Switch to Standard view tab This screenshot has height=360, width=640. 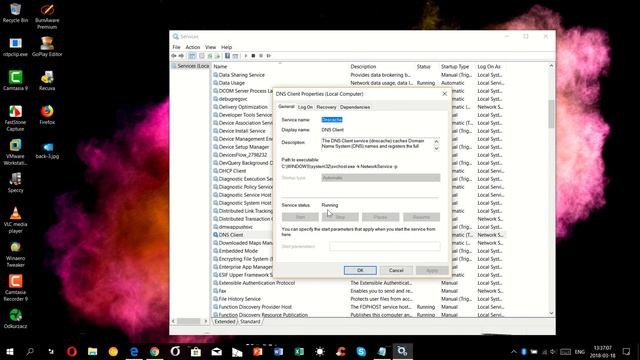click(x=250, y=322)
